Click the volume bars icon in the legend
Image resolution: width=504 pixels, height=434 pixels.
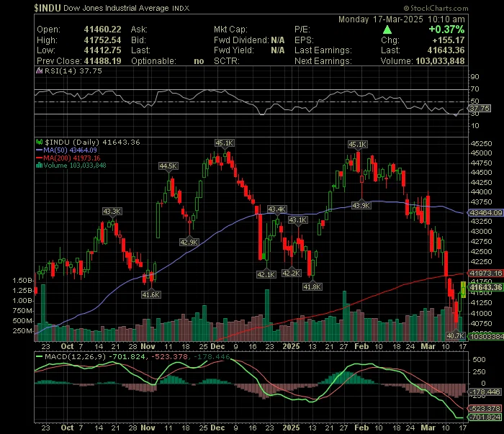(39, 166)
